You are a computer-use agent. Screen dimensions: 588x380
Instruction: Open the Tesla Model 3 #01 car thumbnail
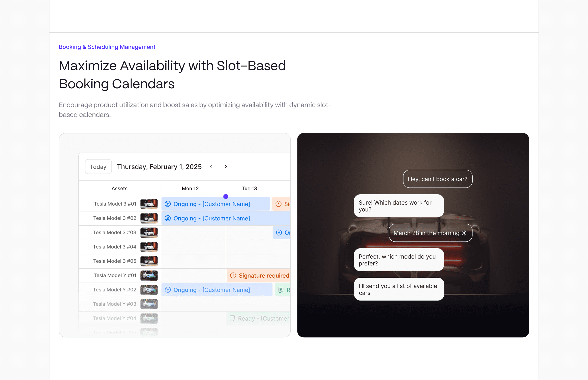pyautogui.click(x=149, y=204)
